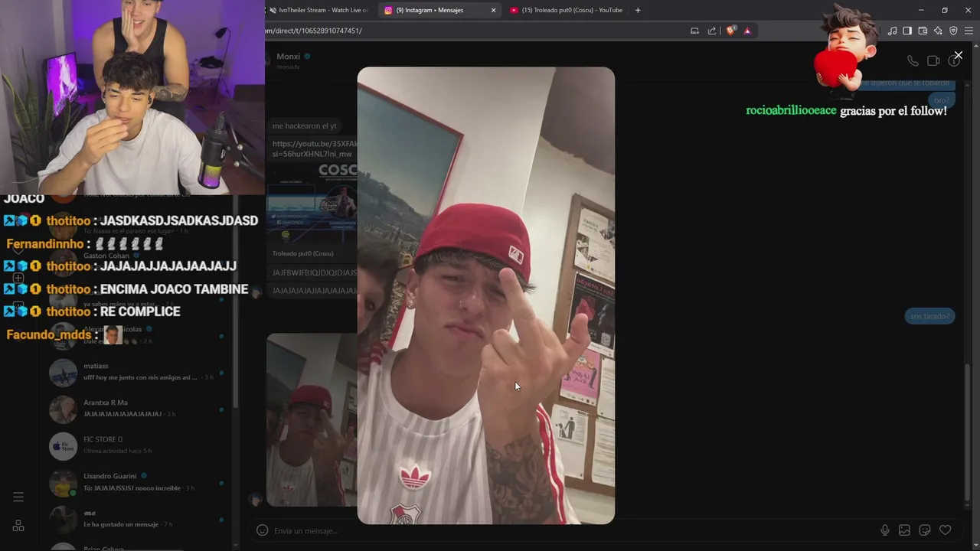The height and width of the screenshot is (551, 980).
Task: Open the 'Le ha gustado un mensaje' conversation
Action: 136,519
